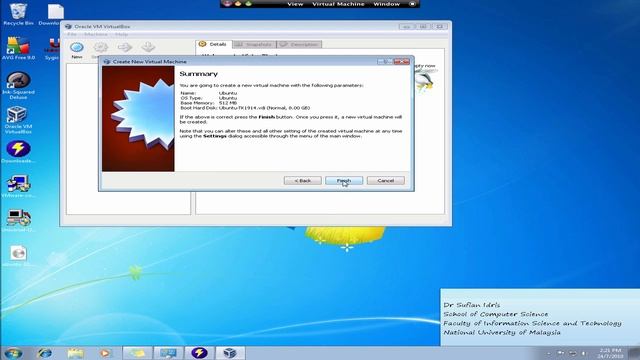Click the Discard down-arrow icon in VirtualBox toolbar
The height and width of the screenshot is (360, 640).
point(148,48)
